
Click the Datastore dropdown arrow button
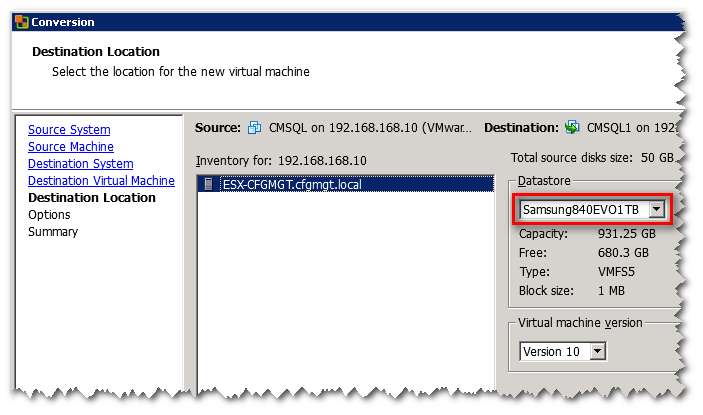pyautogui.click(x=656, y=209)
